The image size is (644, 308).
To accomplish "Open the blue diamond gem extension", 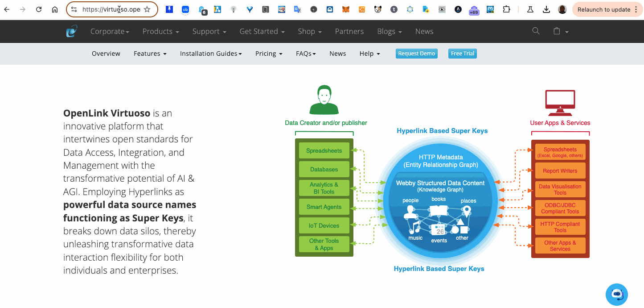I will point(250,9).
